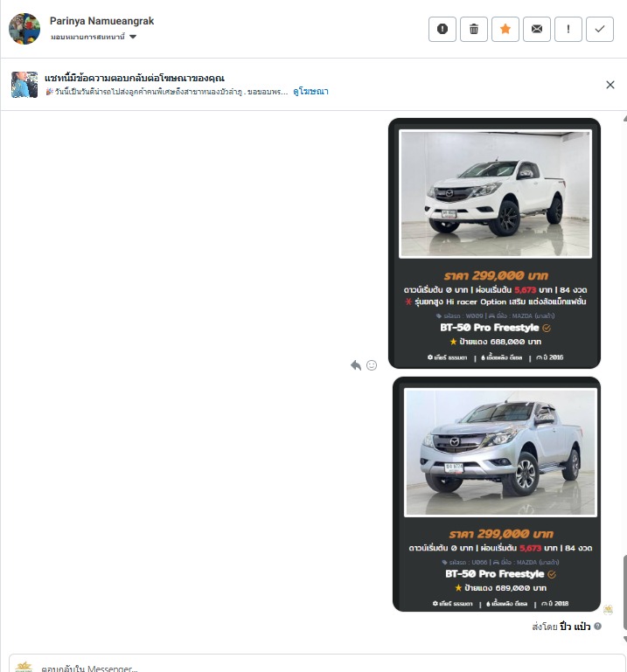Click scroll-up arrow of chat scrollbar
This screenshot has height=672, width=627.
pos(625,119)
